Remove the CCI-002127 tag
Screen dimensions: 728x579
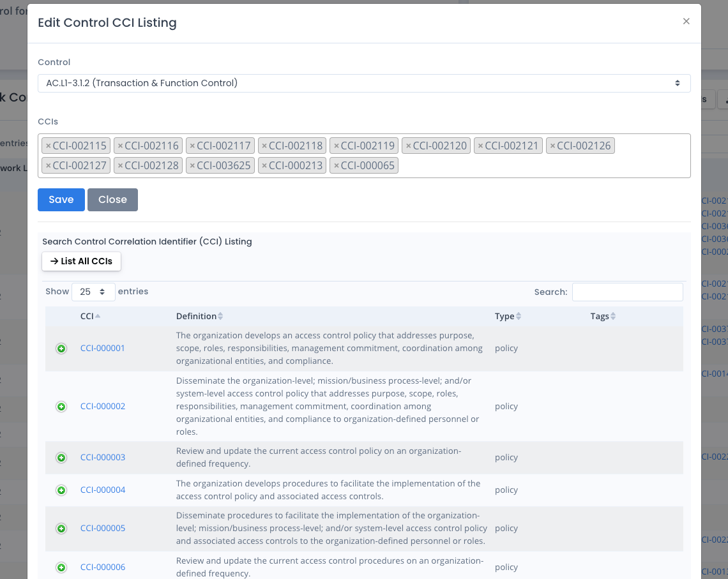[x=49, y=165]
